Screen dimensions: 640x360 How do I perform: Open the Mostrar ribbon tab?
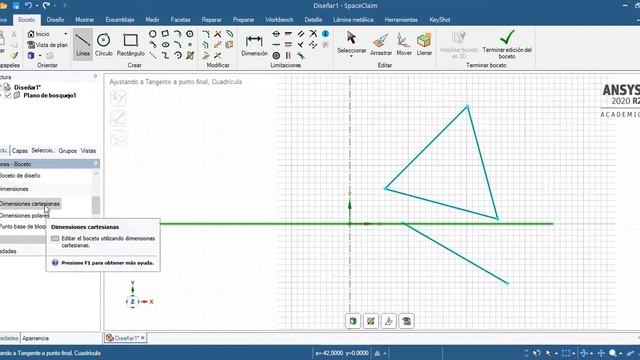click(84, 20)
